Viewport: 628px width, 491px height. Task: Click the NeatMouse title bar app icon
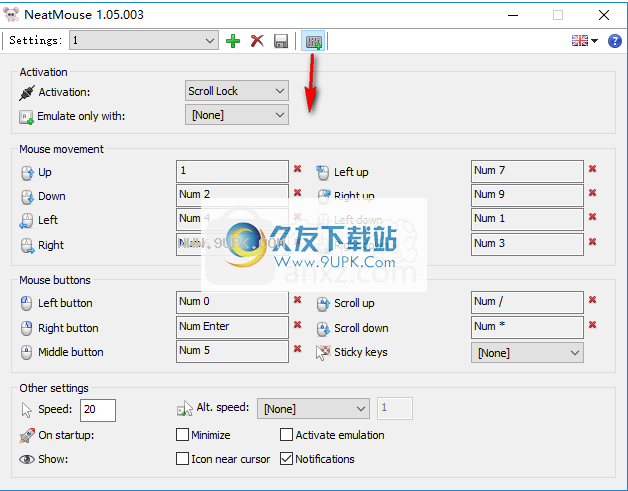pos(11,15)
